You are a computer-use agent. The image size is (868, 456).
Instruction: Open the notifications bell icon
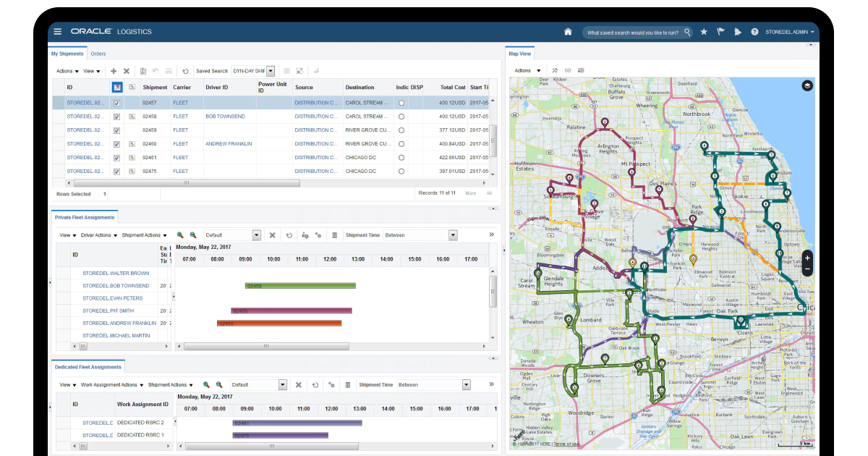coord(737,32)
